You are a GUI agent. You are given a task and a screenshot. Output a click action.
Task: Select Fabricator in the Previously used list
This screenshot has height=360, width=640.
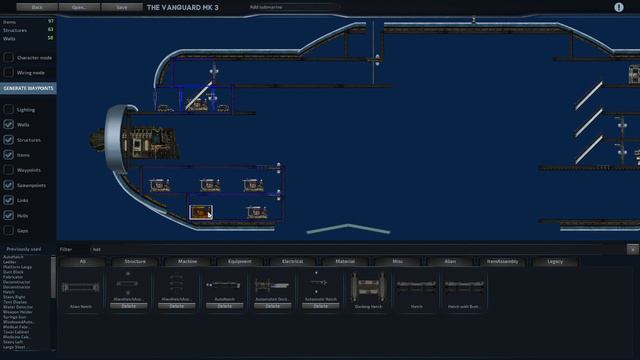[13, 277]
